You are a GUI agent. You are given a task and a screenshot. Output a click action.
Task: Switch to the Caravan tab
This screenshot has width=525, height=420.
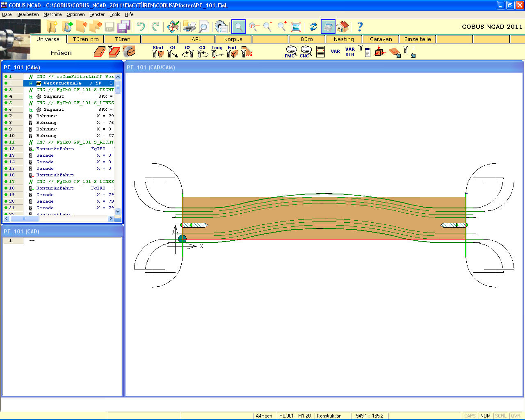[x=381, y=39]
